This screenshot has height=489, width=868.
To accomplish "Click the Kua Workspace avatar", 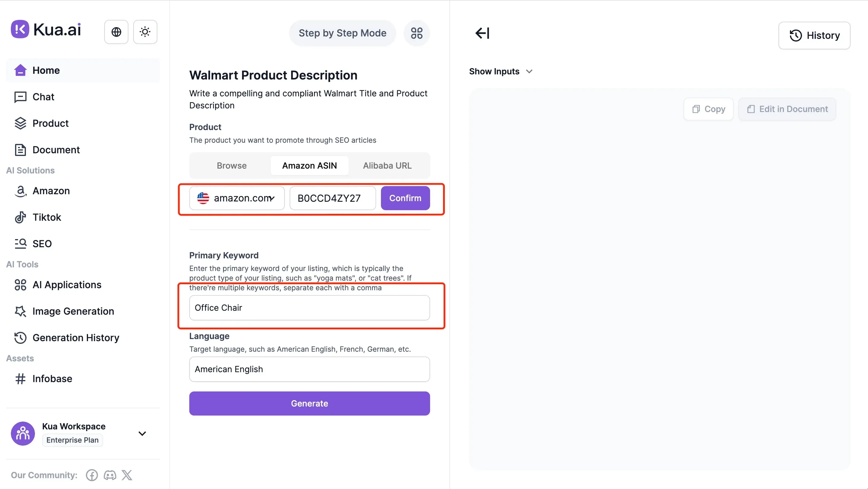I will point(23,434).
